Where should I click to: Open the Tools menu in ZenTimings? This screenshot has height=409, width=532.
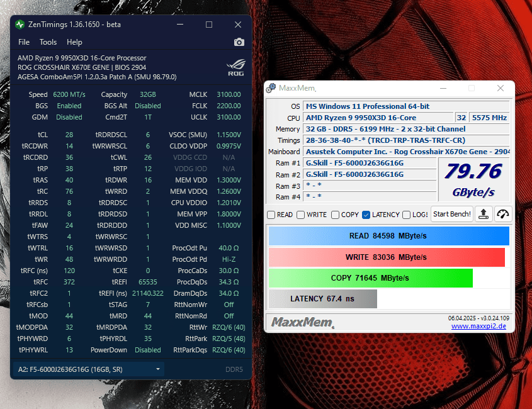pyautogui.click(x=48, y=42)
